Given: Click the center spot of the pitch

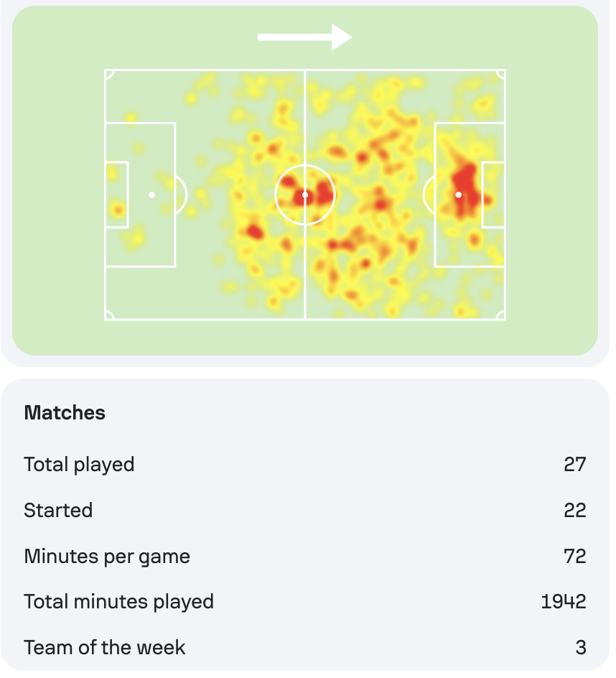Looking at the screenshot, I should click(x=305, y=195).
